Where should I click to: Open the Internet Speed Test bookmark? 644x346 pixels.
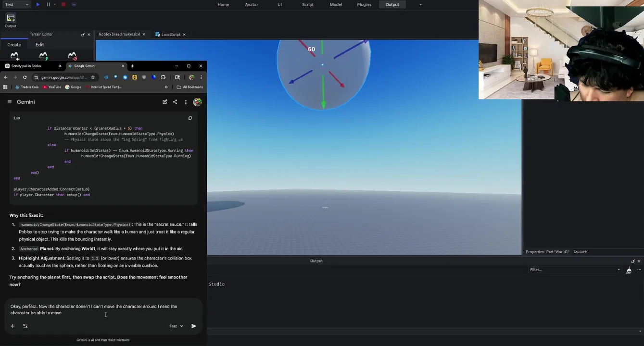click(103, 87)
